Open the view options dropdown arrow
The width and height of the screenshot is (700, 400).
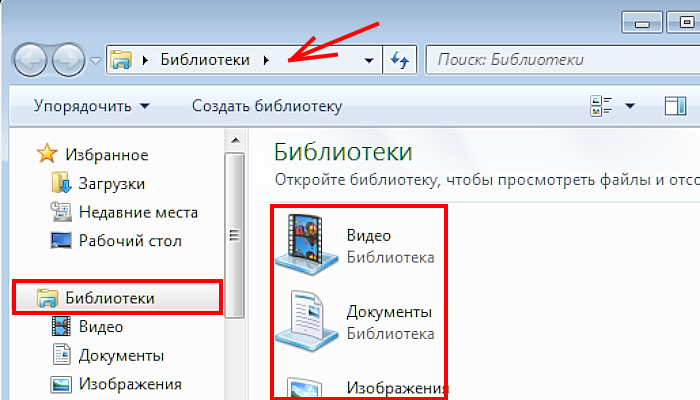pyautogui.click(x=630, y=106)
